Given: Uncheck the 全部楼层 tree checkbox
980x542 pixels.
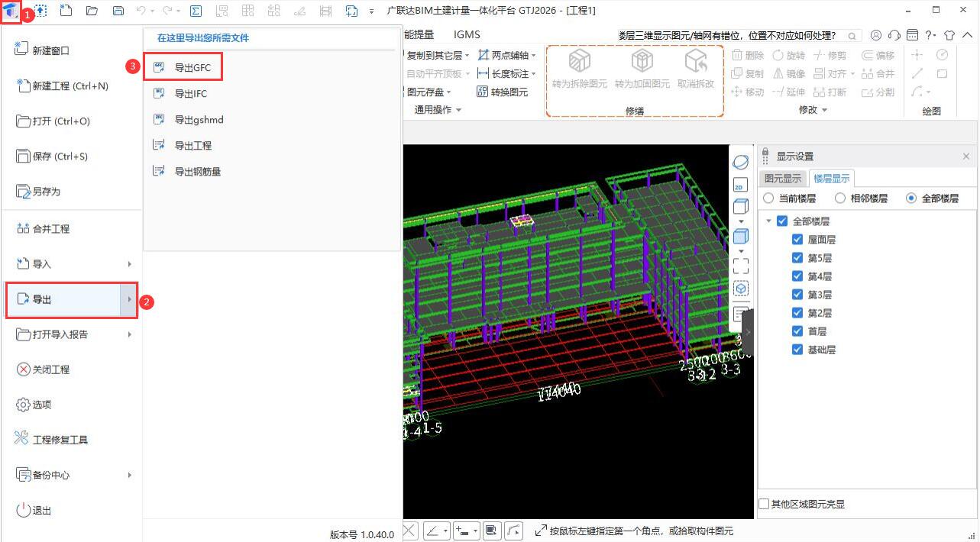Looking at the screenshot, I should click(x=781, y=221).
